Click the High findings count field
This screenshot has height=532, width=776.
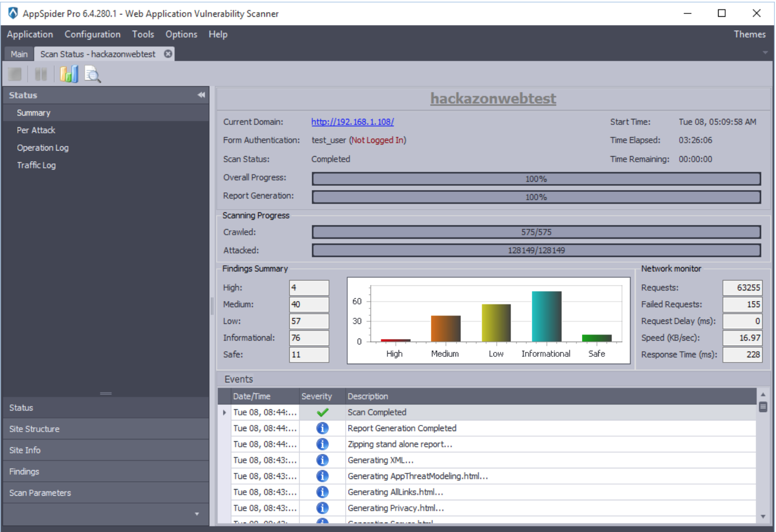point(309,288)
